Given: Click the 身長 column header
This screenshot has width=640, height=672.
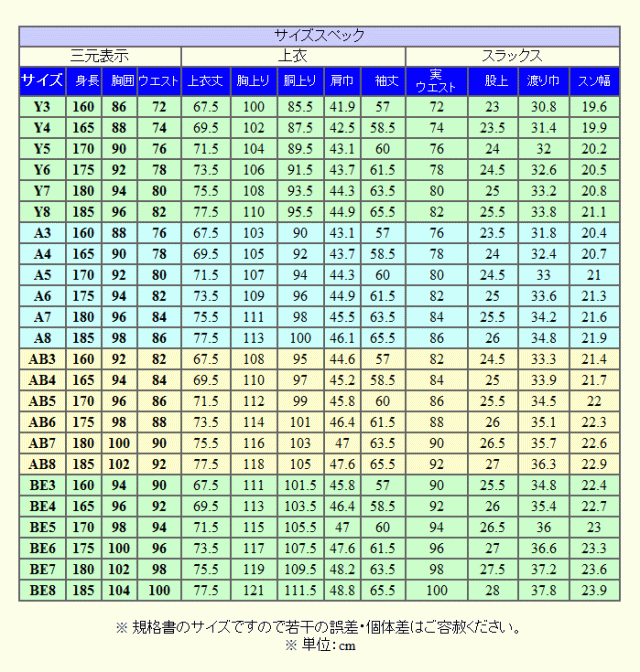Looking at the screenshot, I should point(87,81).
